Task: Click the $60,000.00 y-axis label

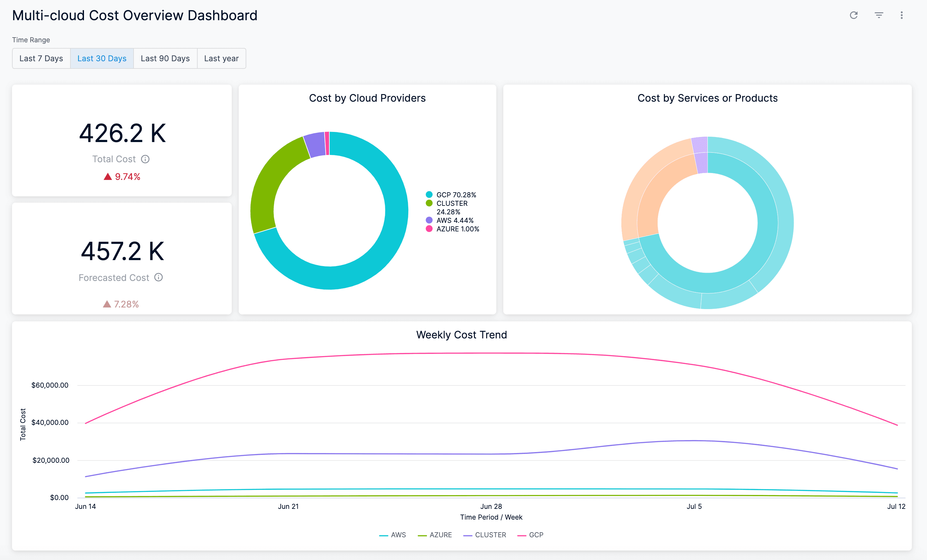Action: tap(50, 385)
